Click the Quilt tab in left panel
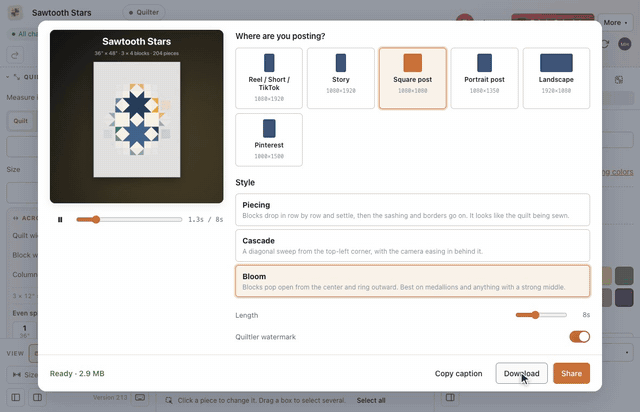 click(20, 121)
